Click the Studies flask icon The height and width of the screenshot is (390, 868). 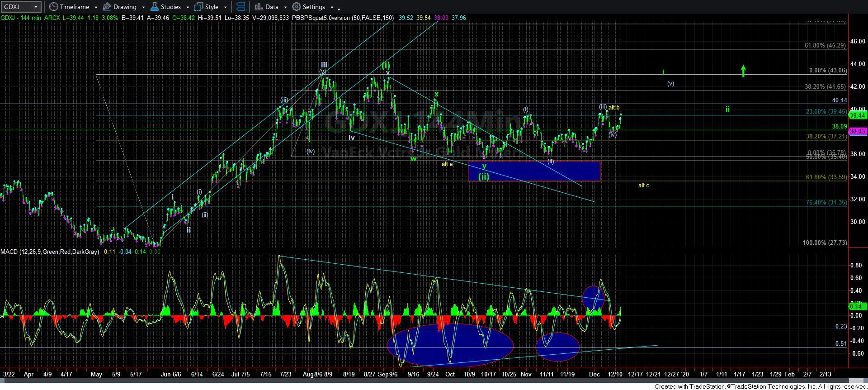pyautogui.click(x=155, y=7)
